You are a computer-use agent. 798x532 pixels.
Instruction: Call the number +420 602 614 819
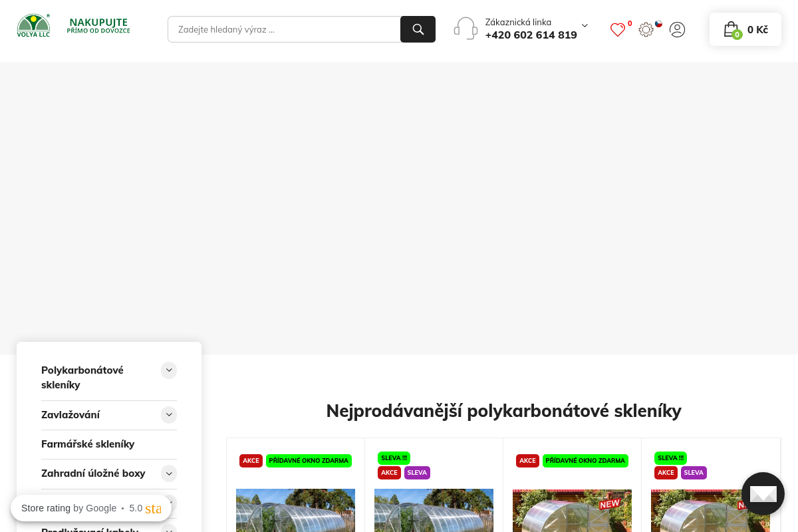click(531, 35)
